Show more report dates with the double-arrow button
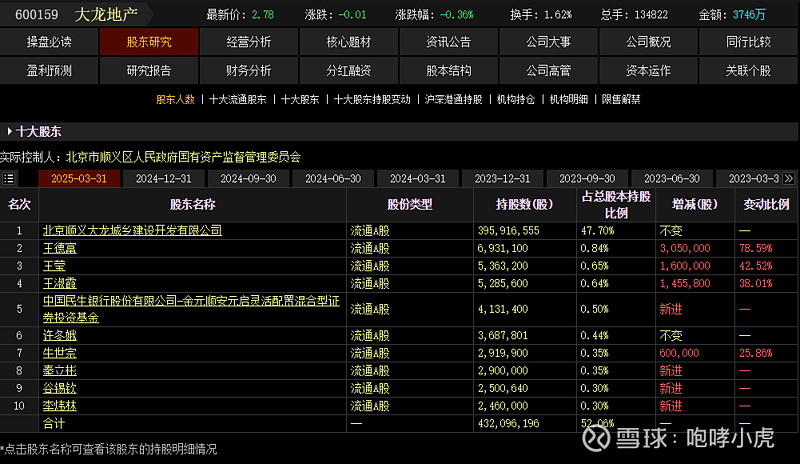800x464 pixels. click(789, 179)
